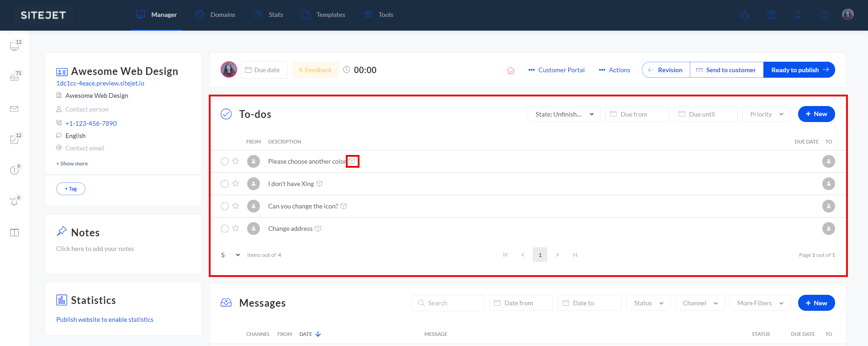Click the notification bell in top bar
868x346 pixels.
(x=798, y=15)
